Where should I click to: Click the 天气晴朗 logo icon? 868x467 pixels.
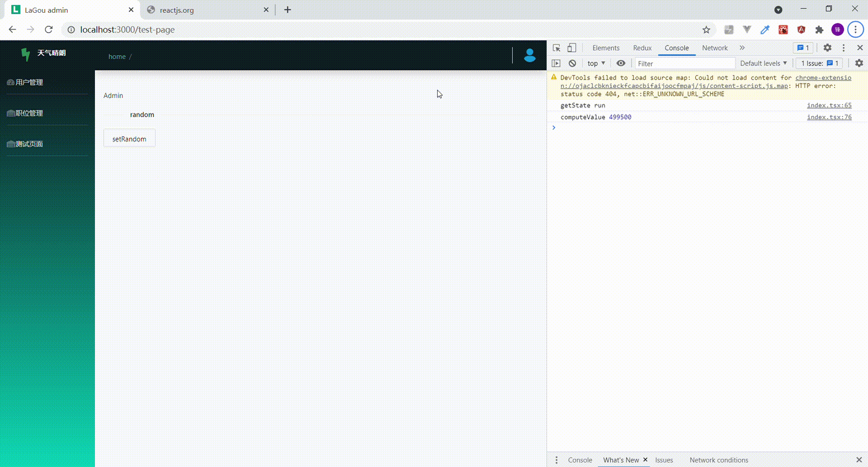26,54
